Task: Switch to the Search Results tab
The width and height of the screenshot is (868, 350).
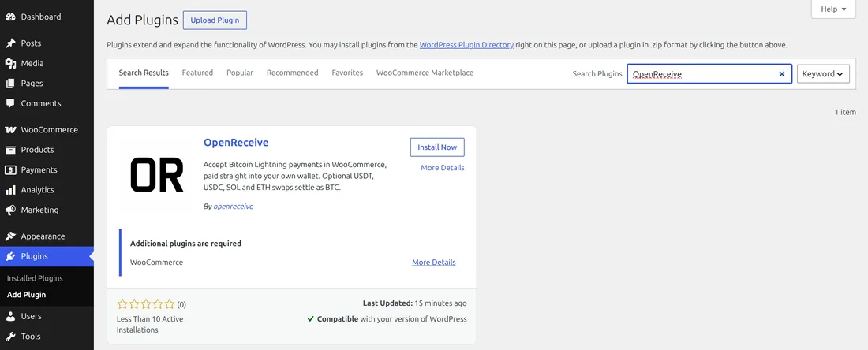Action: [x=144, y=73]
